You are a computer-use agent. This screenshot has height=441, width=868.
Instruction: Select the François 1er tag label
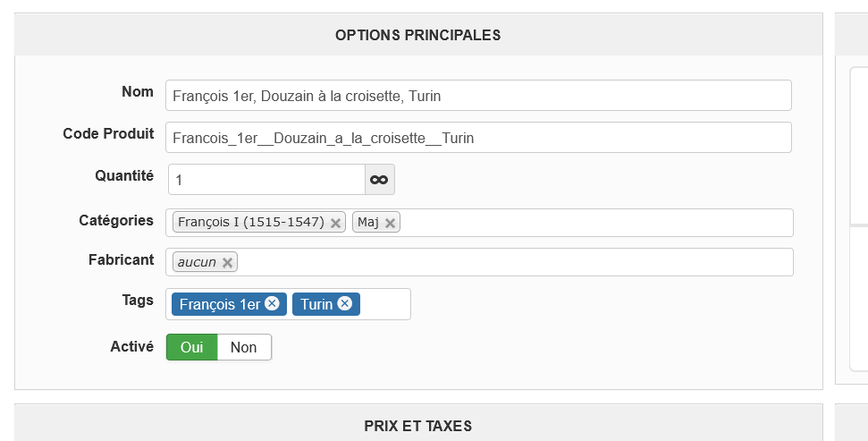(219, 304)
